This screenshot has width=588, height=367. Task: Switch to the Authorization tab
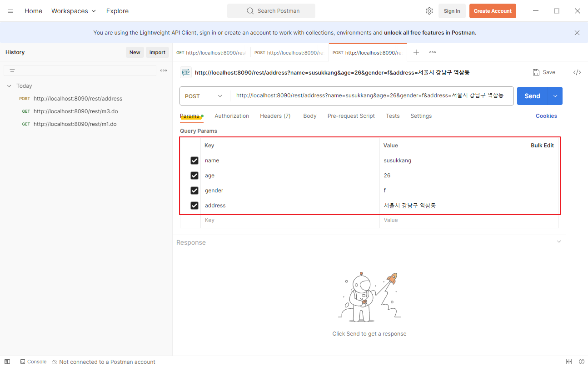click(232, 116)
